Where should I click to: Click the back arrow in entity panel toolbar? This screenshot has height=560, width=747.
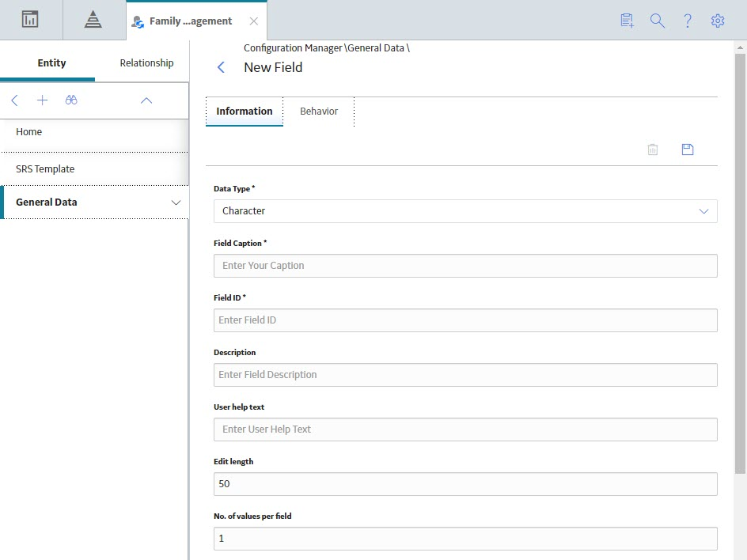point(15,100)
